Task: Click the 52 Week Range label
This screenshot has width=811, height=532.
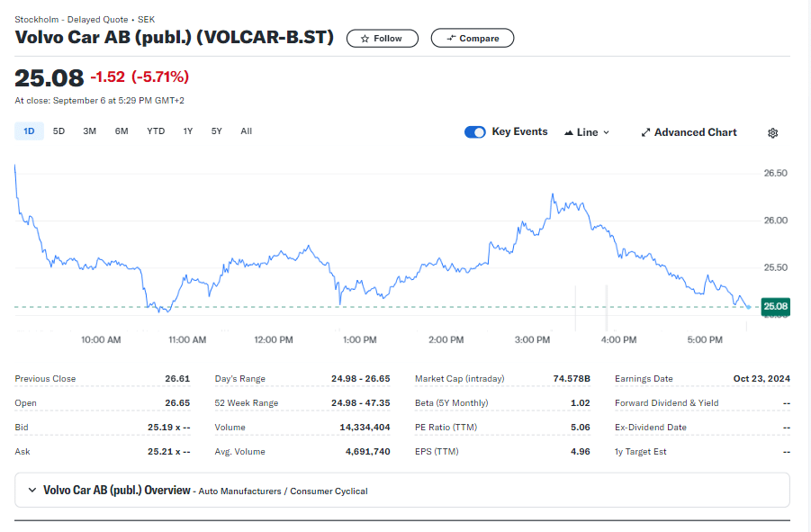Action: 247,402
